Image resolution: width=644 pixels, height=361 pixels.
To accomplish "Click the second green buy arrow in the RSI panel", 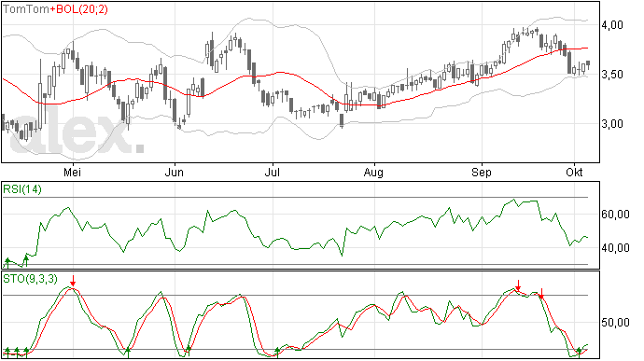I will (x=26, y=261).
